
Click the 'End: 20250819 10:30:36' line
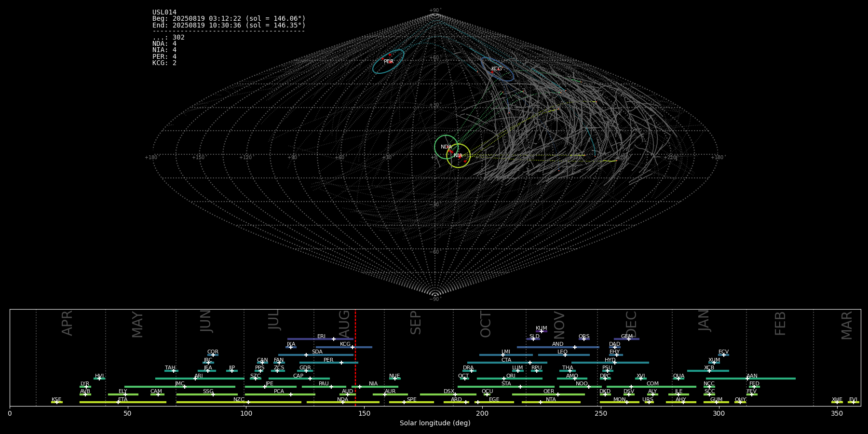229,25
